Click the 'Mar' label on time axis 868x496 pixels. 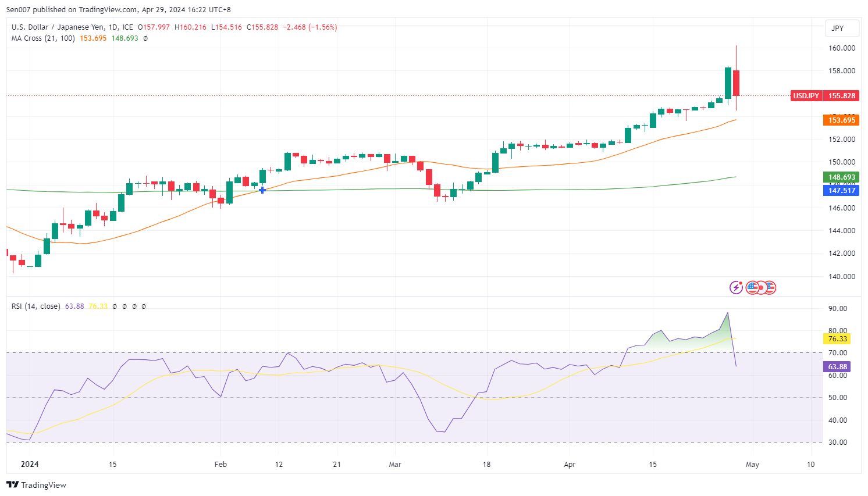click(395, 465)
